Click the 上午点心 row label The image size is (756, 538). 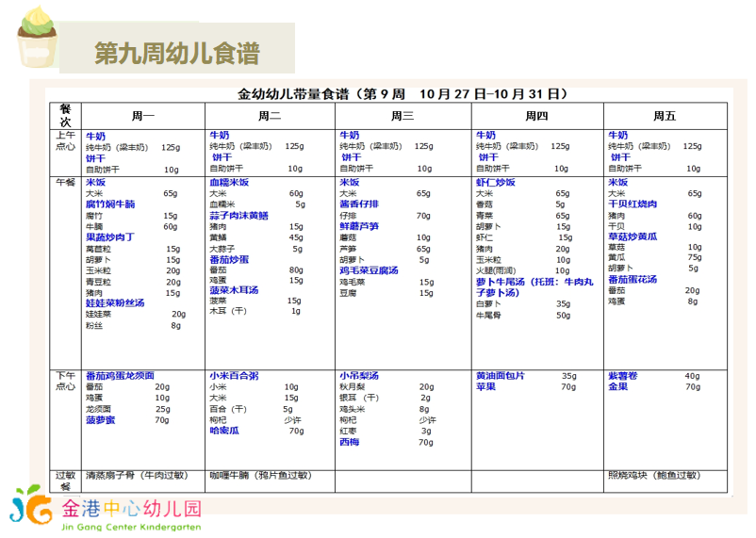point(66,140)
